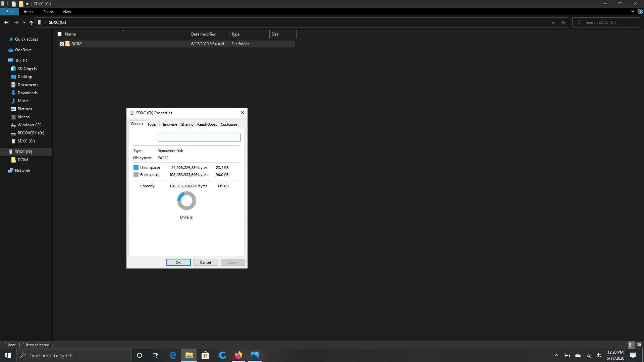The height and width of the screenshot is (362, 644).
Task: Click Cancel in Properties dialog
Action: (x=205, y=262)
